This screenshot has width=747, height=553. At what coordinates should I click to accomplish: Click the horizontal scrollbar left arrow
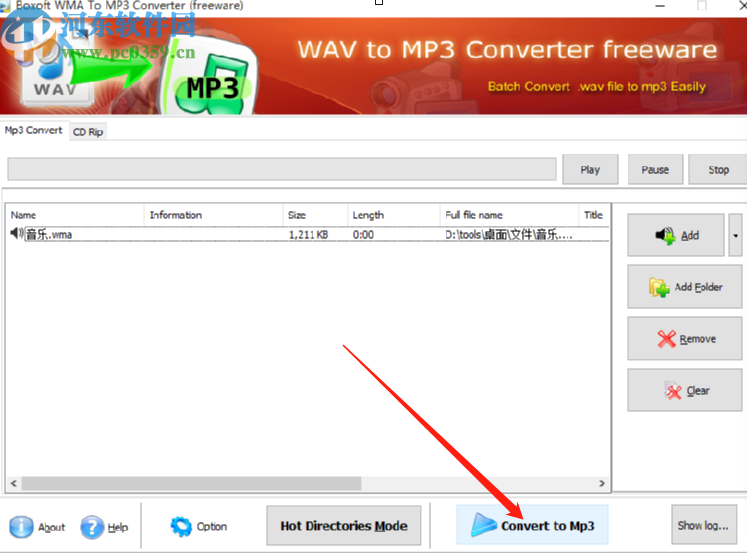pyautogui.click(x=14, y=483)
